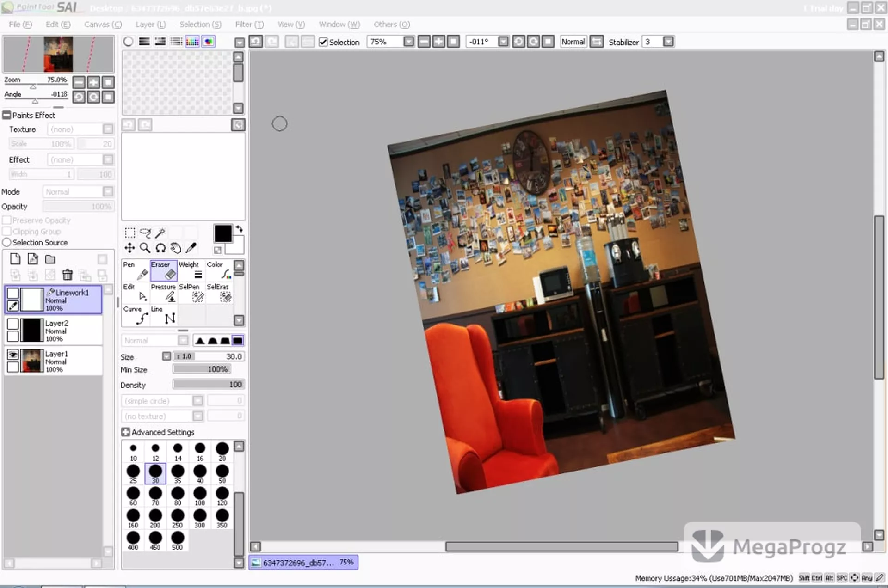Choose the Weight linework tool

pyautogui.click(x=191, y=270)
